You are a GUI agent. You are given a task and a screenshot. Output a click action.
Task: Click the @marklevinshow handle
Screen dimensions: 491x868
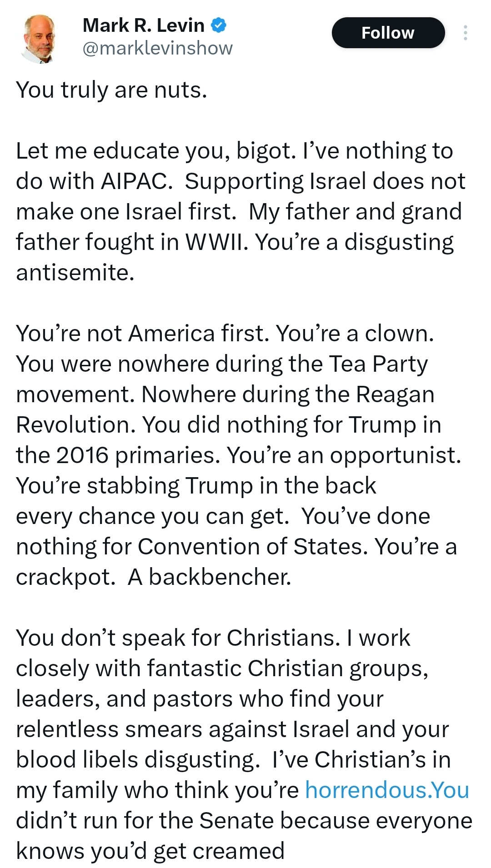point(157,48)
